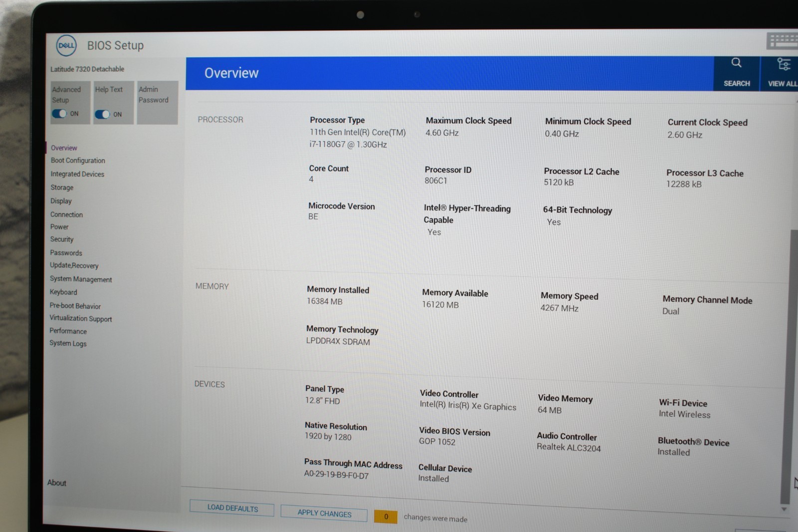The width and height of the screenshot is (798, 532).
Task: Click the 'Overview' page title in the blue header
Action: (231, 73)
